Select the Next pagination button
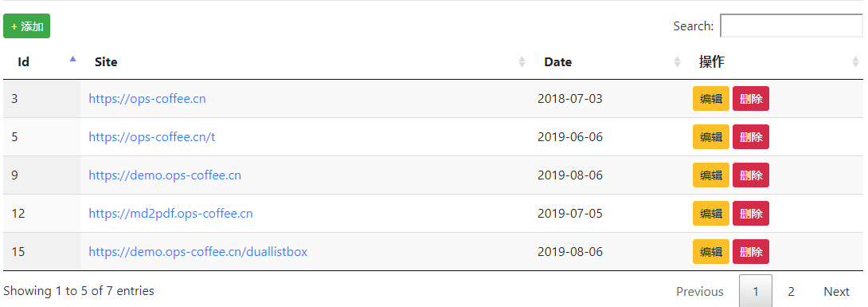 [836, 292]
